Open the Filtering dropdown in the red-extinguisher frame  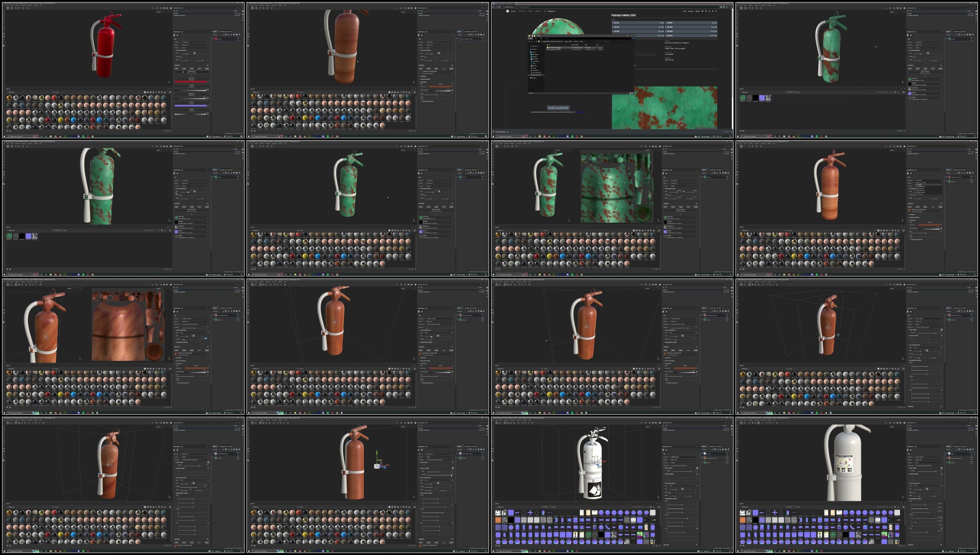pyautogui.click(x=195, y=45)
